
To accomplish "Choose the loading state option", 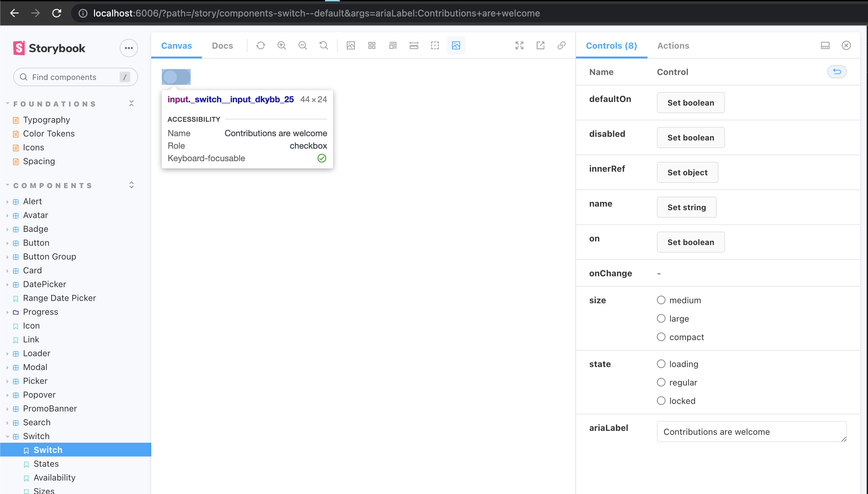I will 661,363.
